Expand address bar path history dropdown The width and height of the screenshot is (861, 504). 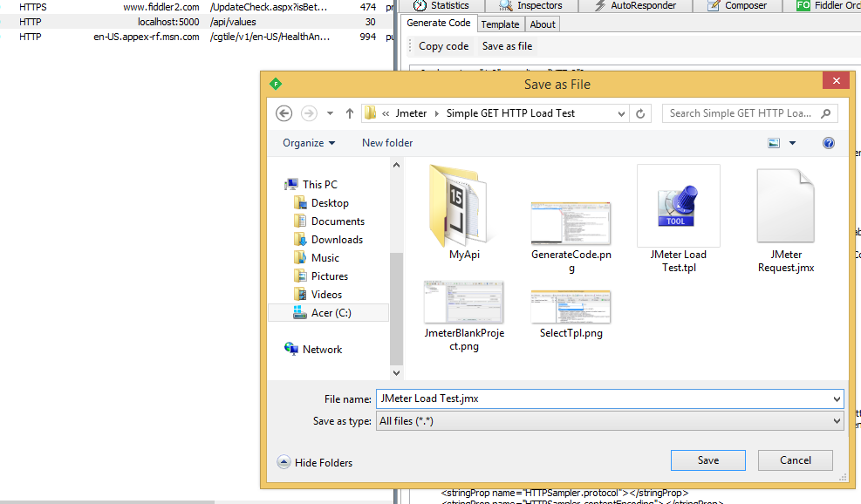pyautogui.click(x=622, y=113)
